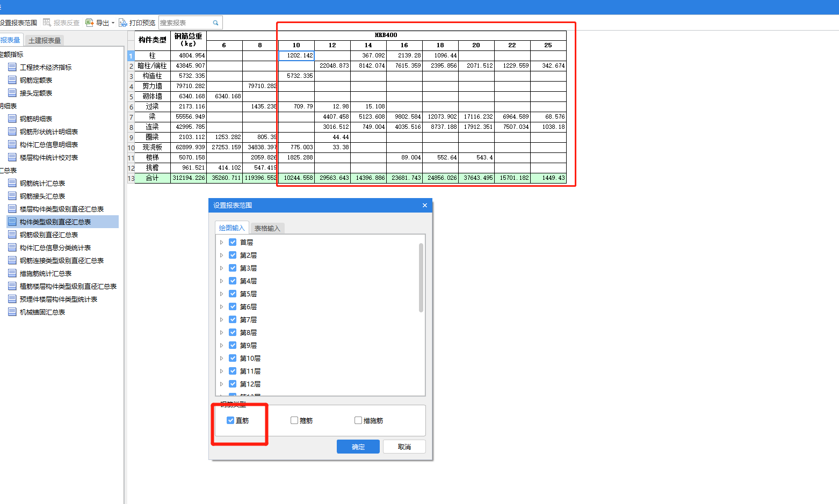This screenshot has height=504, width=839.
Task: Click icon beside 构件类型级别直径汇总表
Action: pos(12,222)
